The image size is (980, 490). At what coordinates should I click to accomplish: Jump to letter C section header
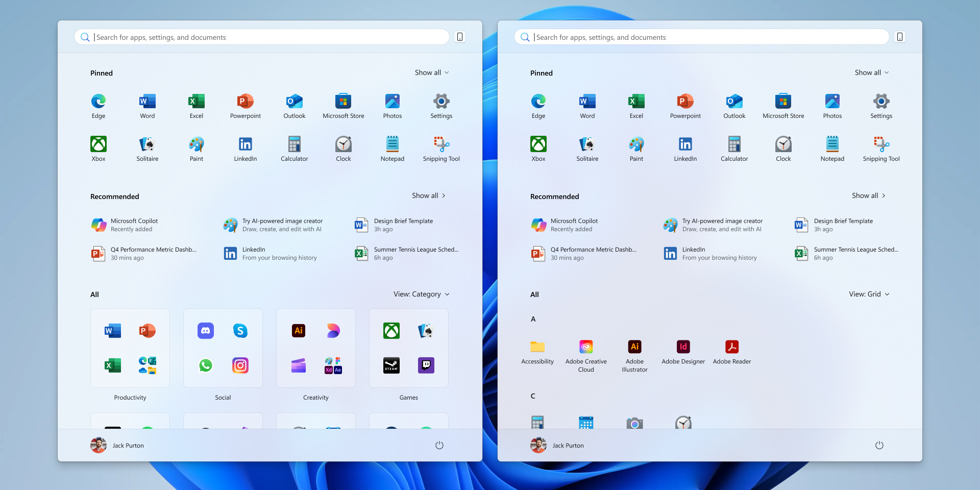coord(533,396)
